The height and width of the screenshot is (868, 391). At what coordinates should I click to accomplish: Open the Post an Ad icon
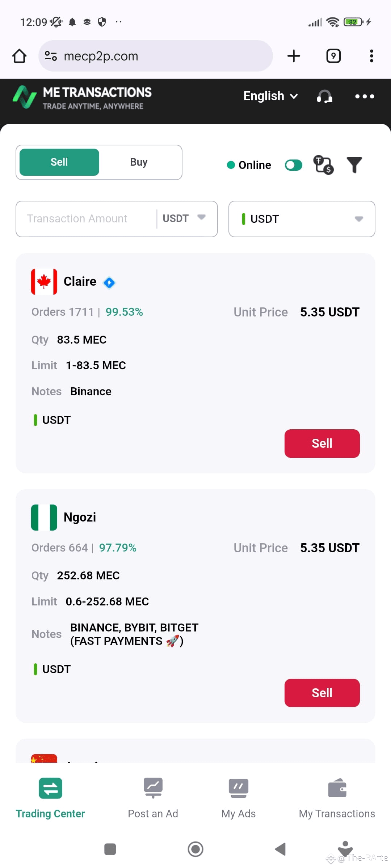point(153,788)
